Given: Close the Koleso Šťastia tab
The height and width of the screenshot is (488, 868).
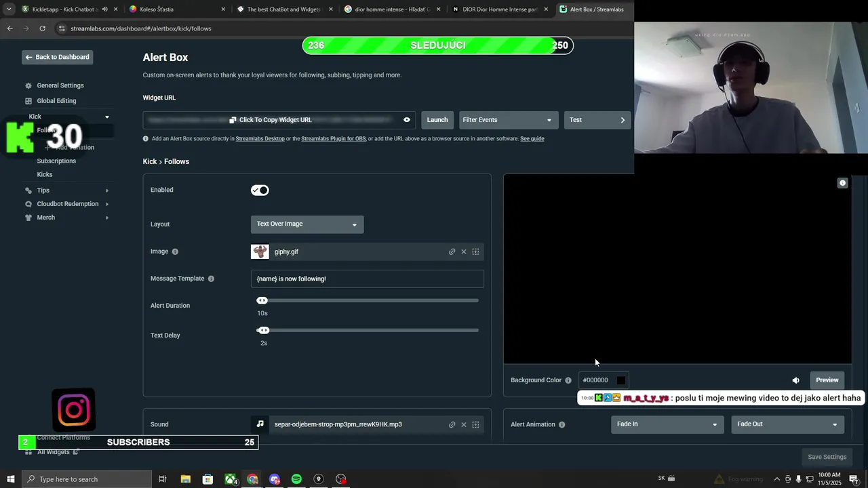Looking at the screenshot, I should pyautogui.click(x=223, y=9).
